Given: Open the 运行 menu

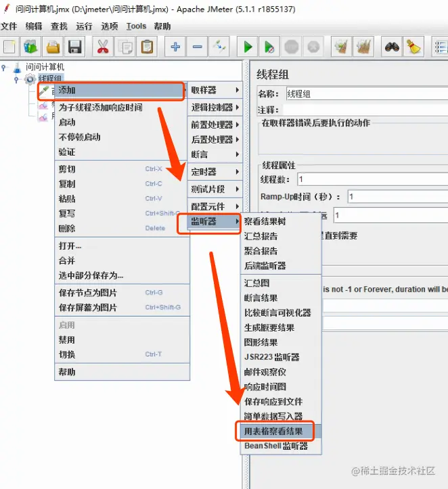Looking at the screenshot, I should tap(84, 26).
